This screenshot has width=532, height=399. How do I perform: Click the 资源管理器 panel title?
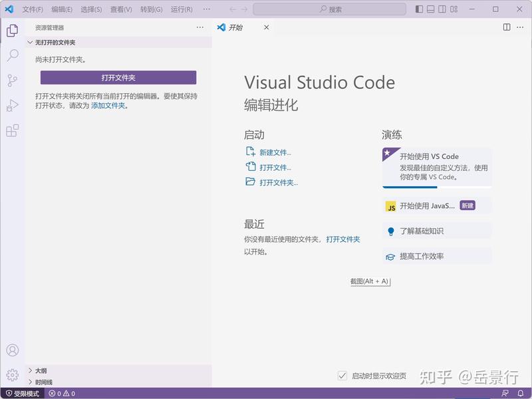click(49, 28)
